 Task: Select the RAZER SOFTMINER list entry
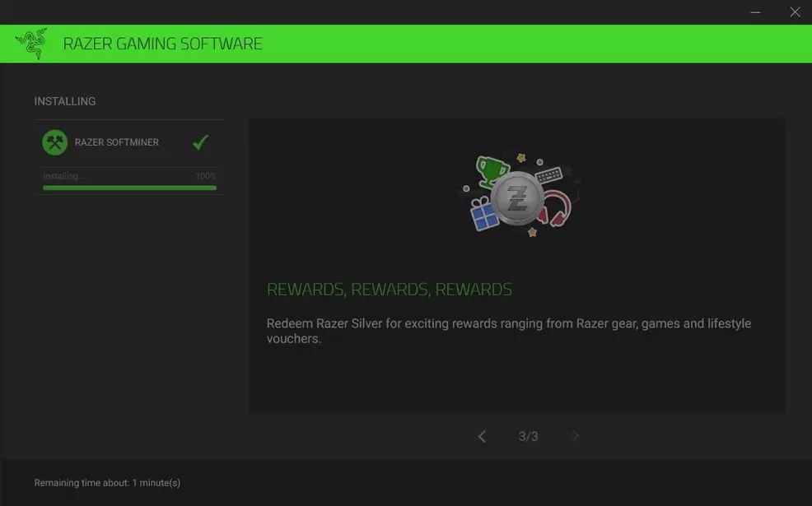(117, 142)
